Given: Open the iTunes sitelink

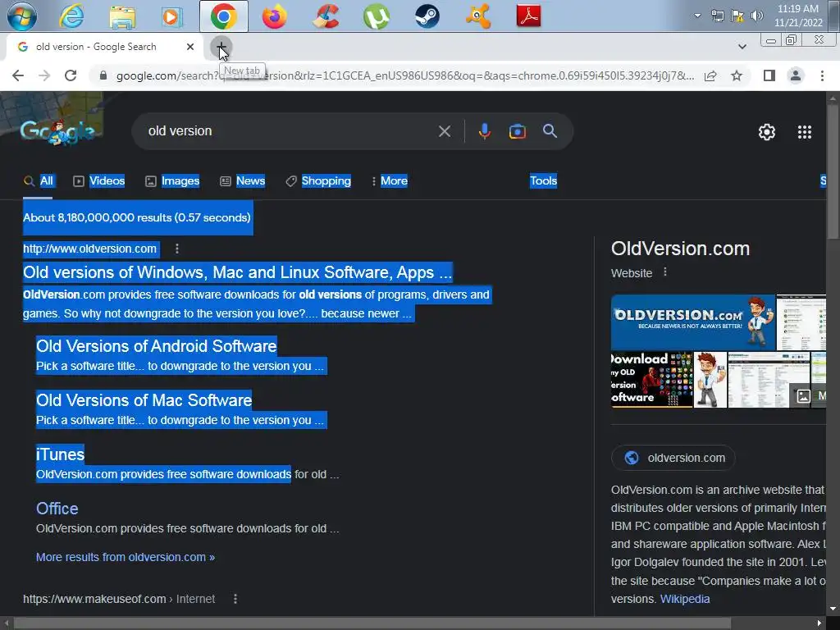Looking at the screenshot, I should coord(60,454).
